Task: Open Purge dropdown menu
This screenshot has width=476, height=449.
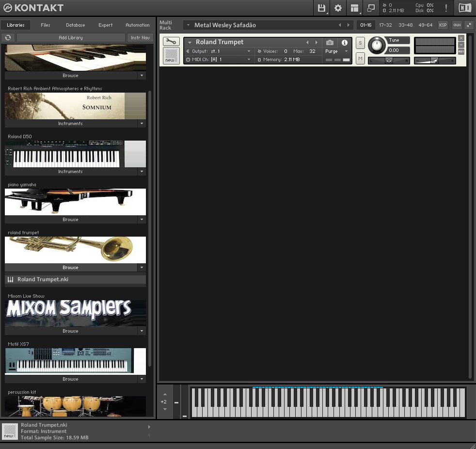Action: pyautogui.click(x=346, y=51)
